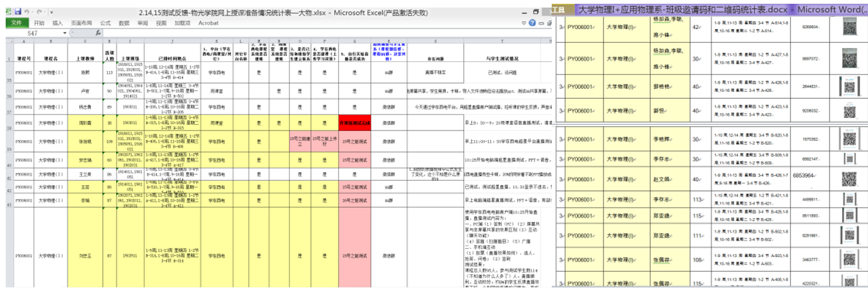The width and height of the screenshot is (868, 288).
Task: Open the Undo history dropdown arrow
Action: tap(33, 13)
